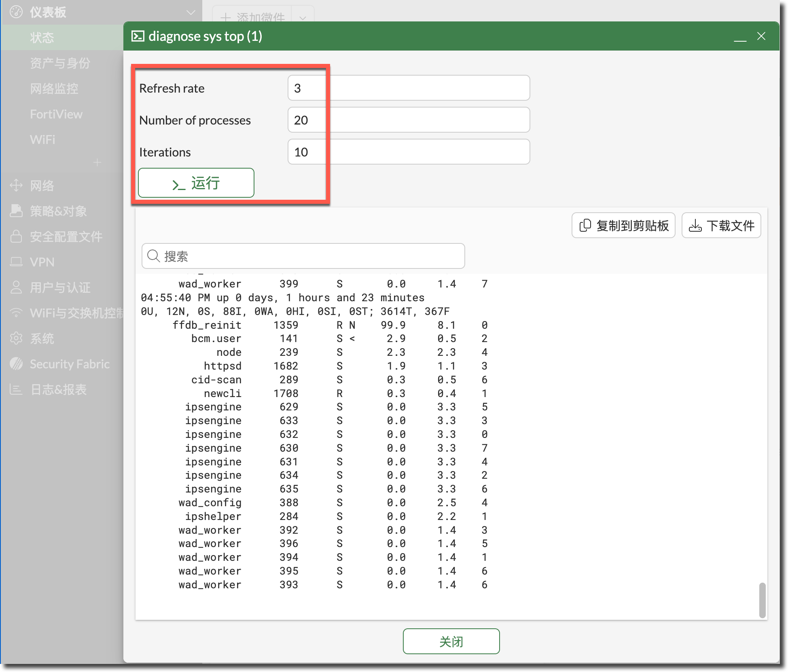
Task: Focus the Iterations input field
Action: [409, 152]
